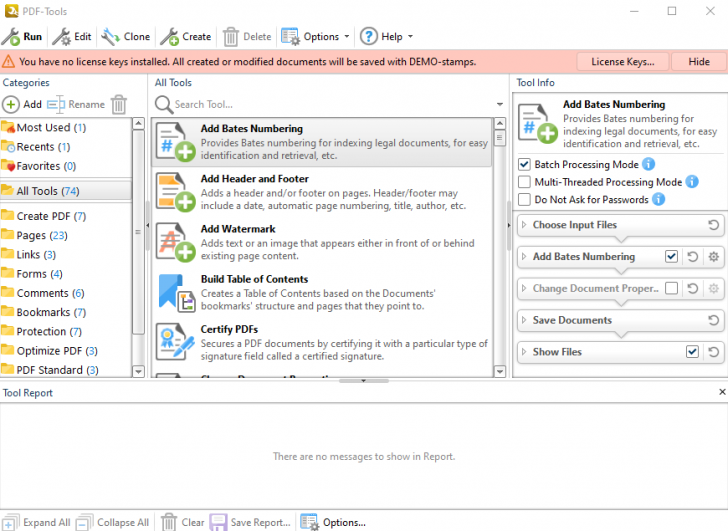Open the Protection category
The image size is (728, 531).
(66, 332)
